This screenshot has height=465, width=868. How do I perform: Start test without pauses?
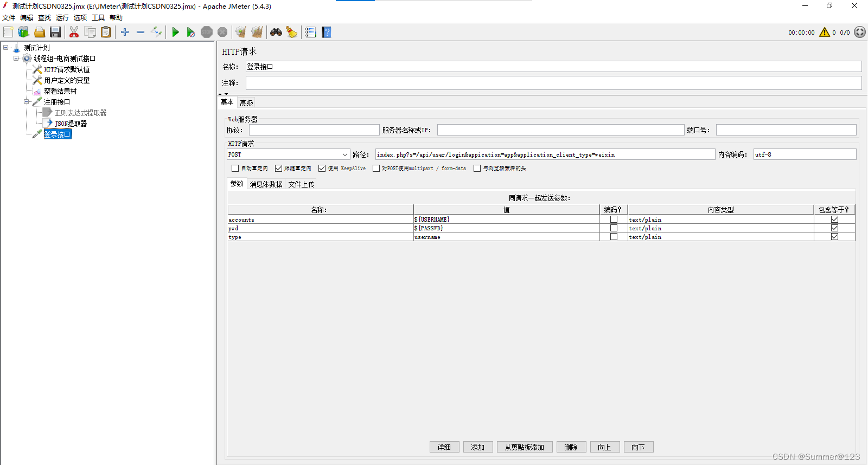190,32
